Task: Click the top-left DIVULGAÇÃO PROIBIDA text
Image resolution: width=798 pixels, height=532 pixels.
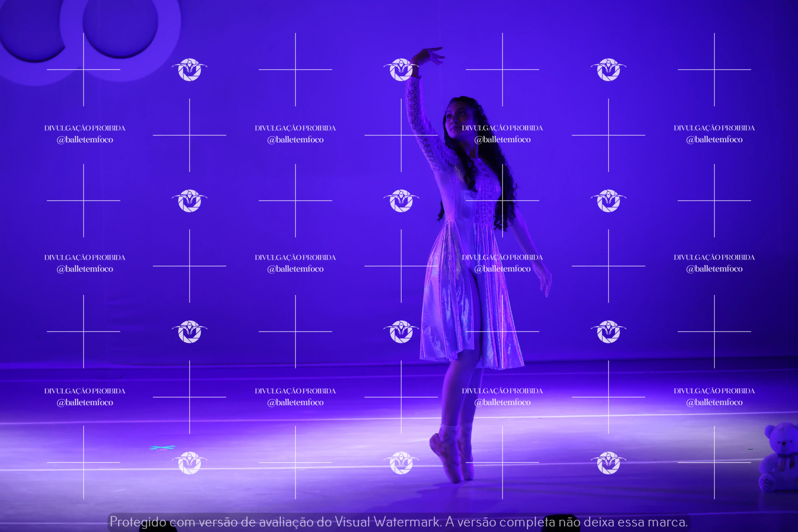Action: [85, 128]
